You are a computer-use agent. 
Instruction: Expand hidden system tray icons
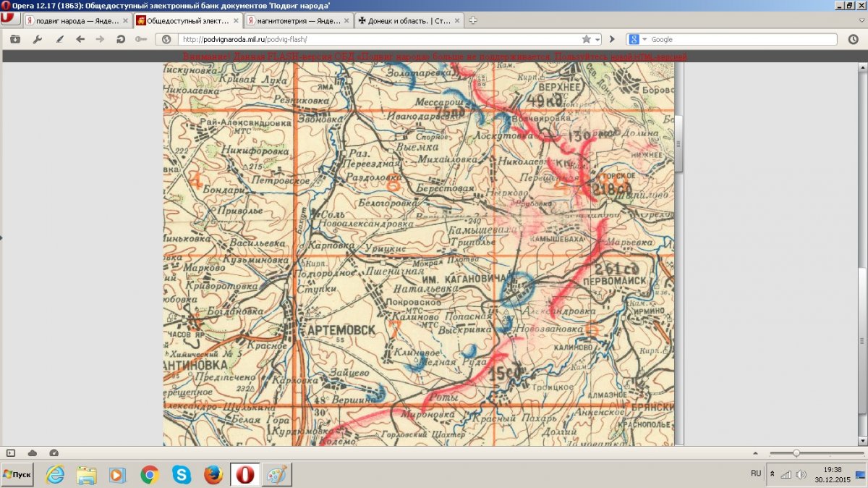tap(772, 474)
